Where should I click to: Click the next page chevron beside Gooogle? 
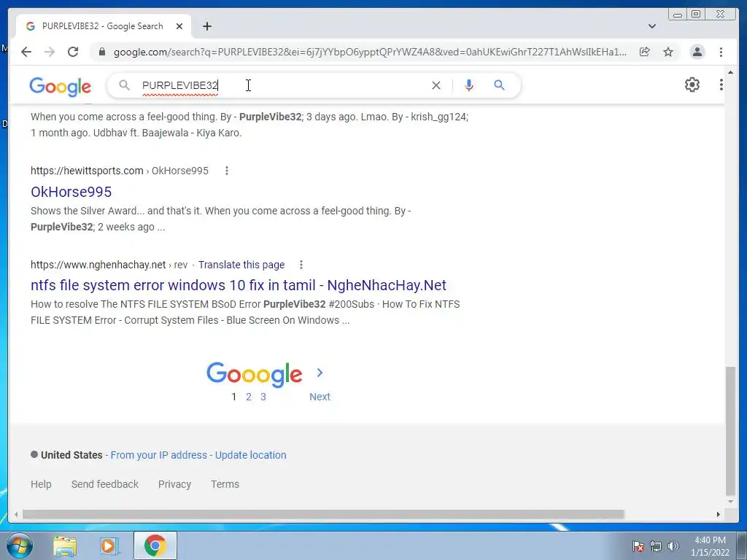point(320,373)
